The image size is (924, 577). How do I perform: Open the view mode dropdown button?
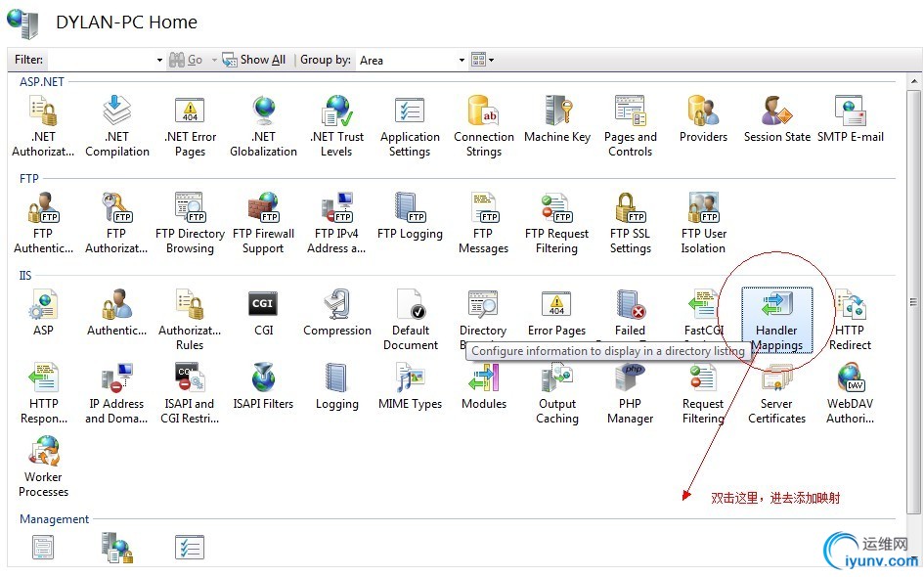[x=483, y=60]
